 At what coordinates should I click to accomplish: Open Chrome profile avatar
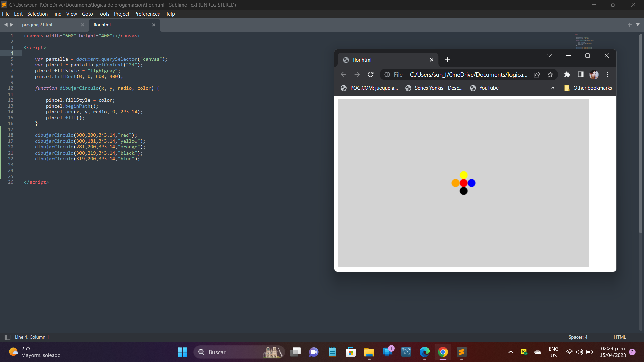click(594, 75)
